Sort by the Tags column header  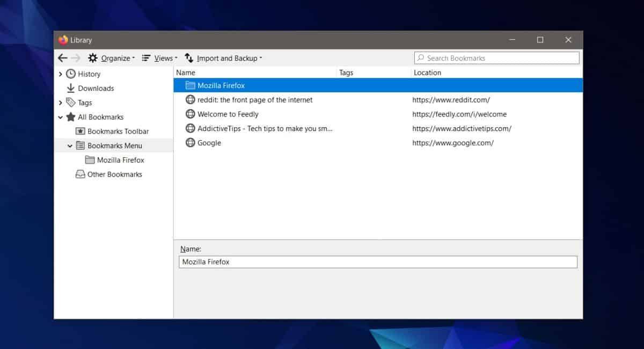374,72
